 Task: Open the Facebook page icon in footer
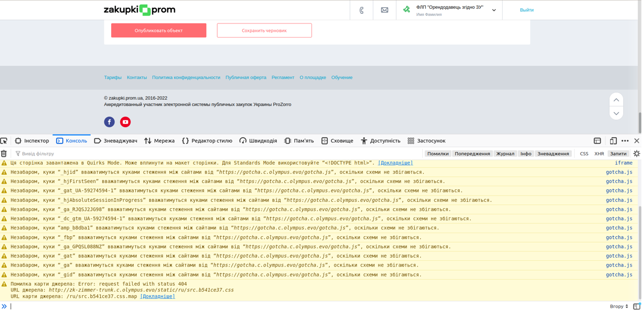[109, 122]
